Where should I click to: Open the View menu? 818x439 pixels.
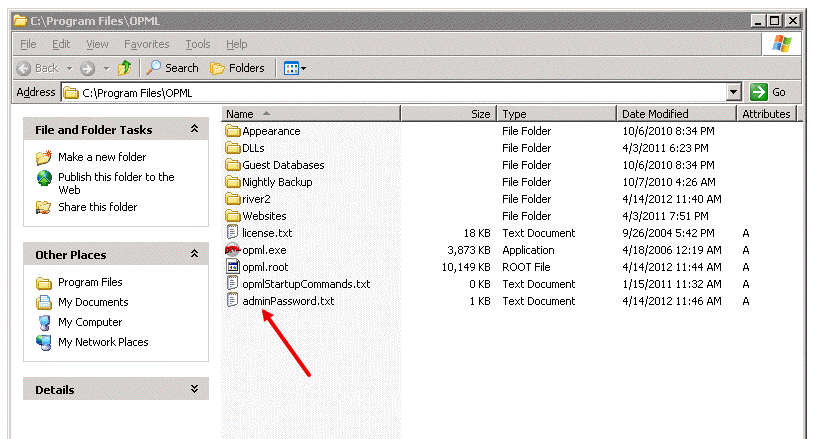point(97,44)
